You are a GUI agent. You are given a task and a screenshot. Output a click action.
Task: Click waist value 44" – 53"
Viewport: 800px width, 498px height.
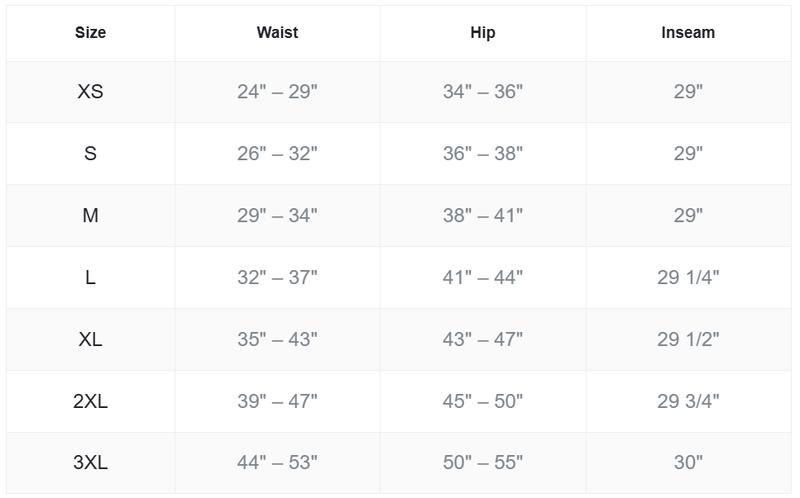coord(277,463)
